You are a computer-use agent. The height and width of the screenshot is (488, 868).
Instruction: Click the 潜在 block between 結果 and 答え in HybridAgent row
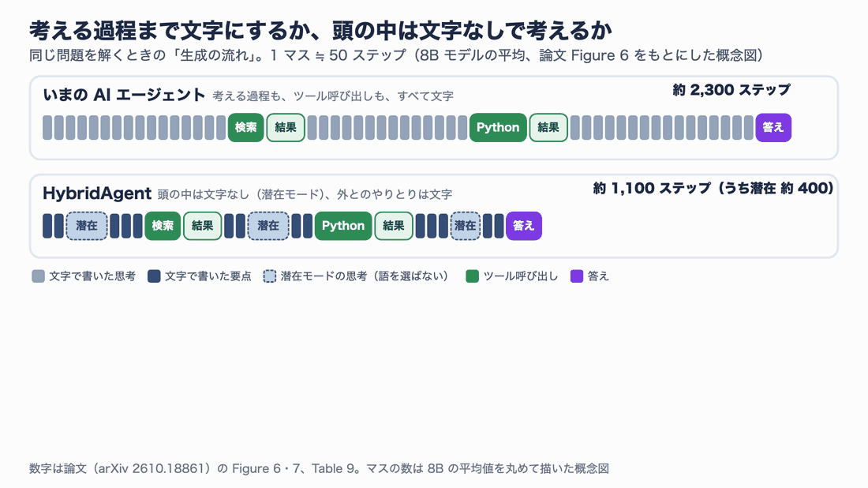pos(466,226)
